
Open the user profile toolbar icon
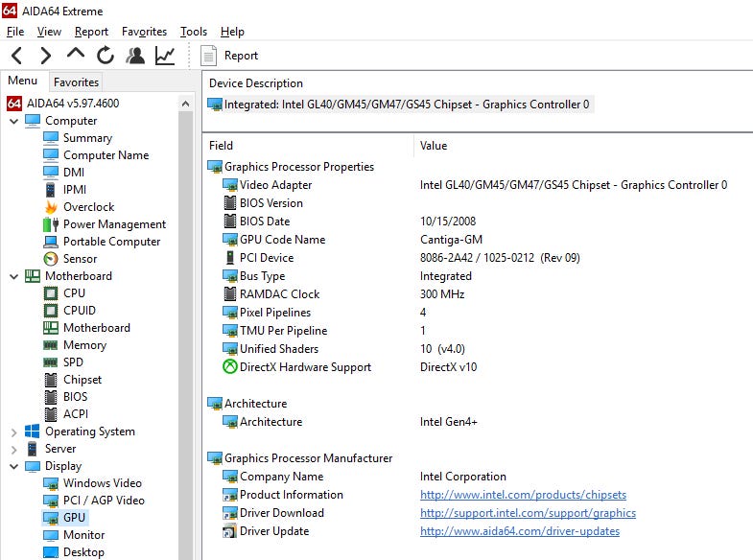click(135, 56)
